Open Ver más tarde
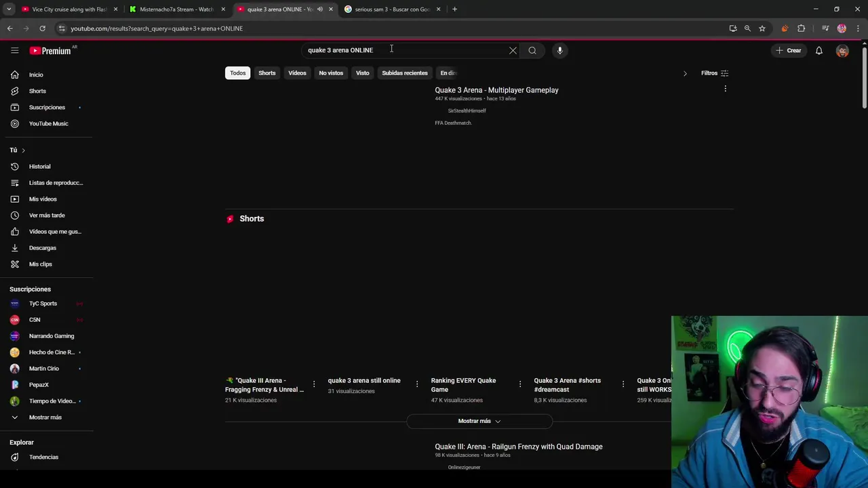Screen dimensions: 868x488 [x=46, y=215]
